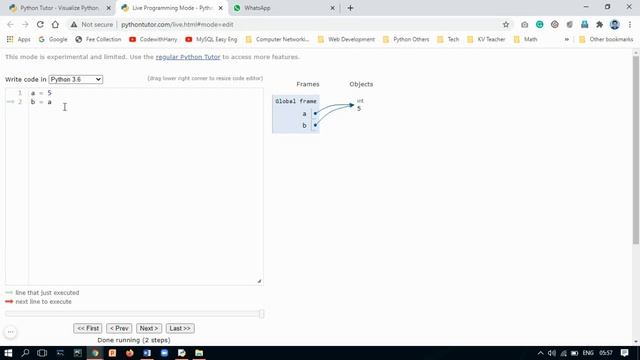Open the browser home page
Screen dimensions: 640x360
click(55, 24)
